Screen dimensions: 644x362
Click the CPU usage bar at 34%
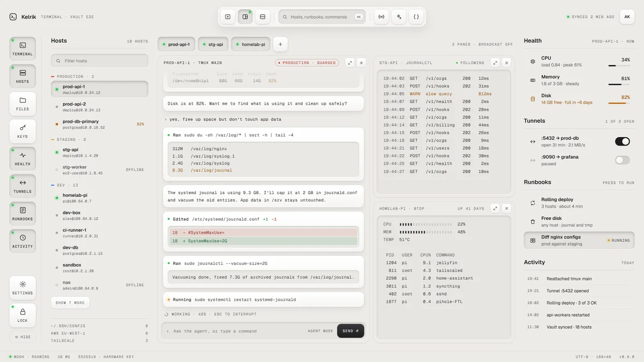pos(619,65)
